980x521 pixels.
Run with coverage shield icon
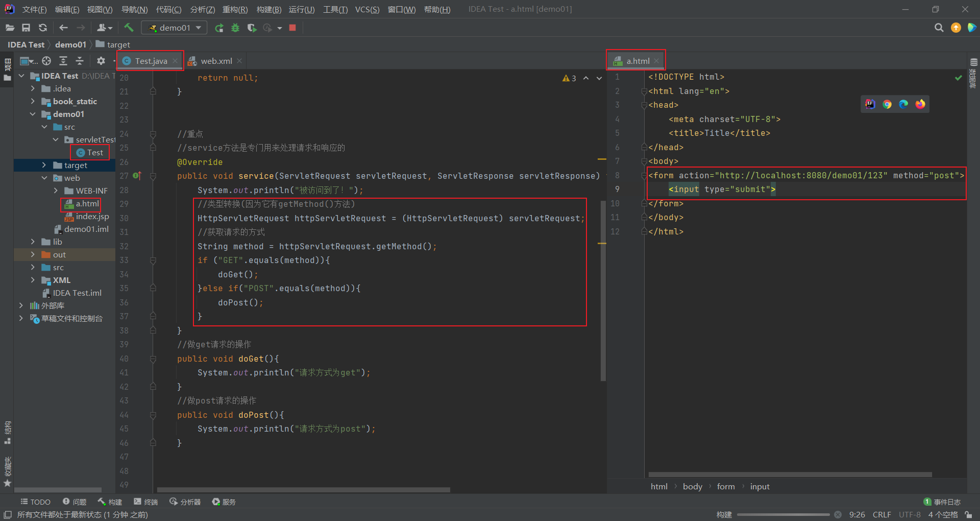click(252, 28)
